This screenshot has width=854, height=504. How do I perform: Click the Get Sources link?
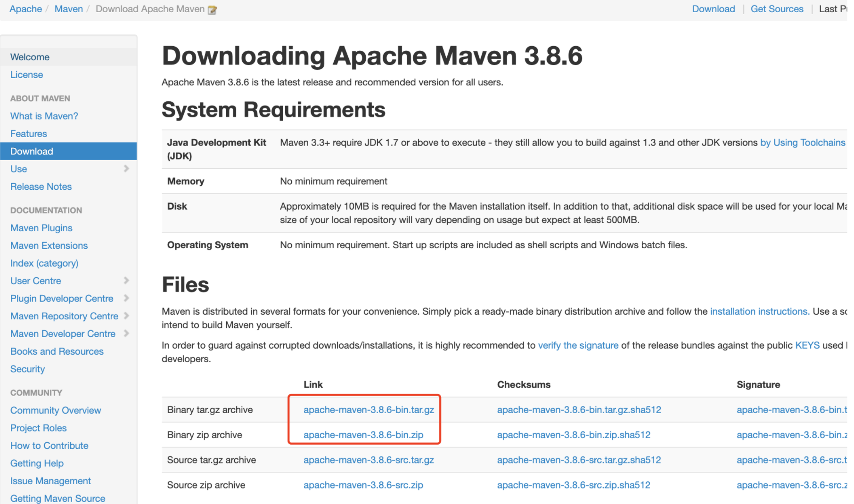coord(777,9)
